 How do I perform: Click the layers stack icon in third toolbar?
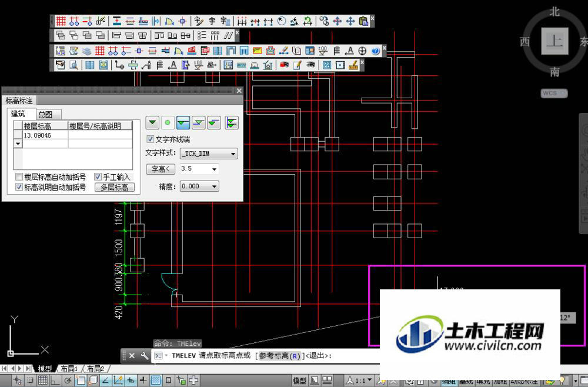[x=86, y=50]
